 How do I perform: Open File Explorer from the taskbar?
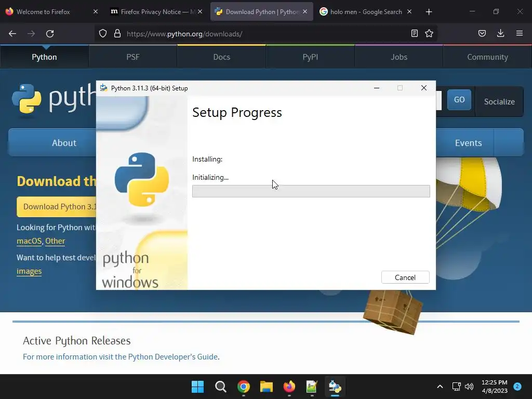pos(267,387)
